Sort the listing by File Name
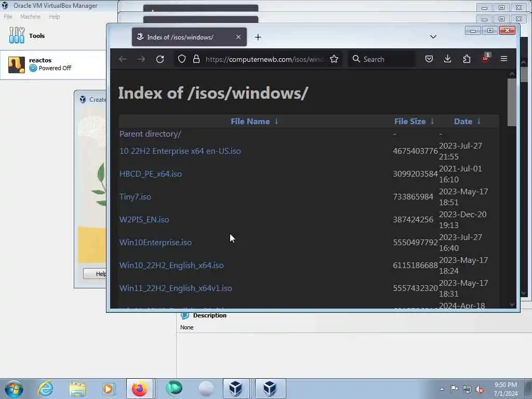 250,122
